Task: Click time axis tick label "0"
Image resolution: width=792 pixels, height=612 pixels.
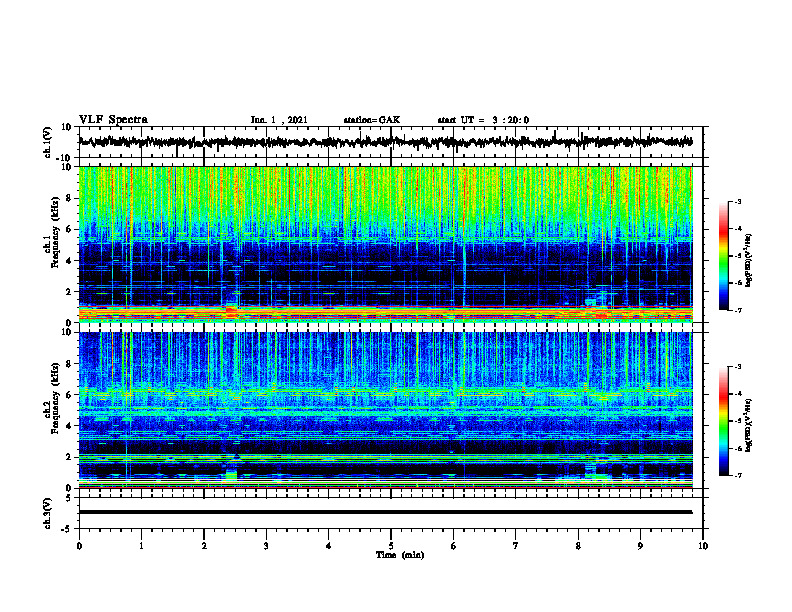Action: pos(79,546)
